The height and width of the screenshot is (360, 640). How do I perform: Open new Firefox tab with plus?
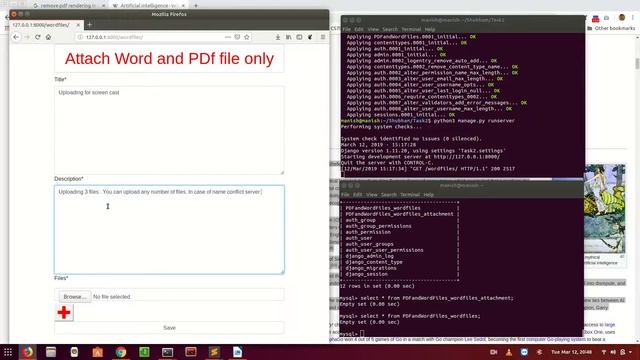pos(89,24)
